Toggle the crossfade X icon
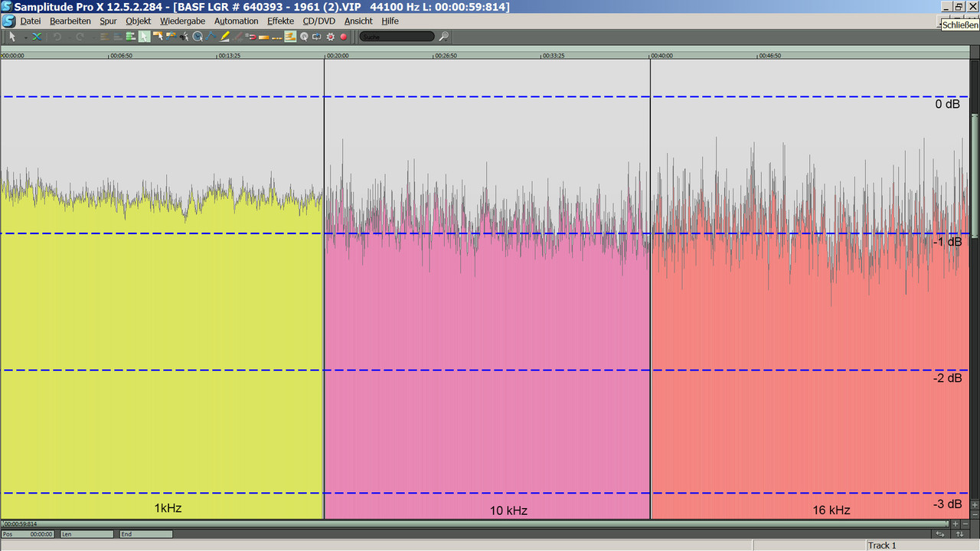 (x=35, y=36)
